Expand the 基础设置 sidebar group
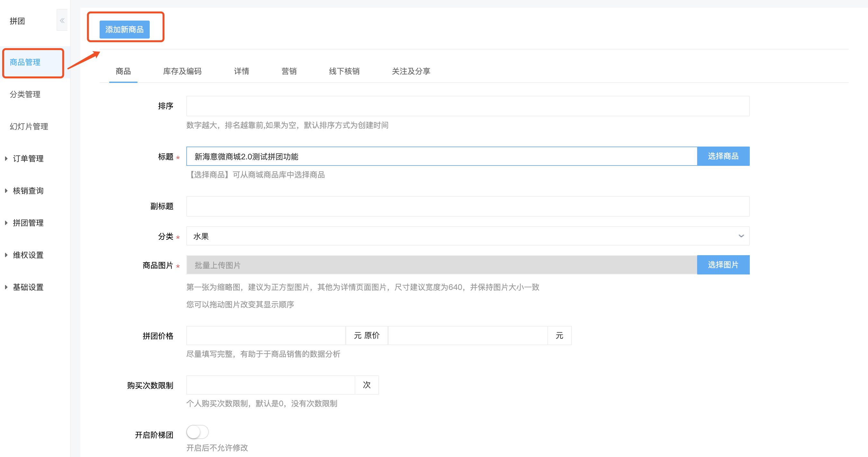This screenshot has height=457, width=868. click(x=28, y=287)
